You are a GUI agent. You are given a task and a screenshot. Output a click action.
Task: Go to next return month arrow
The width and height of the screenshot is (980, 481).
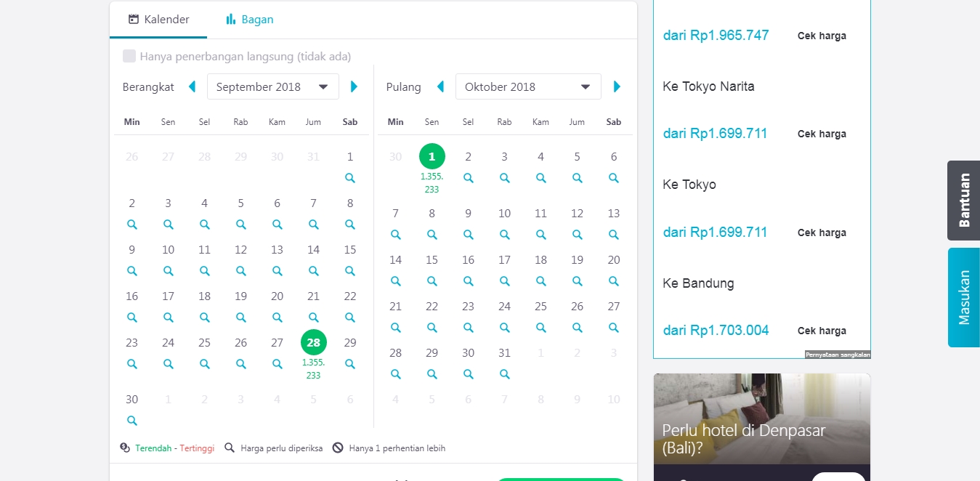(x=617, y=86)
